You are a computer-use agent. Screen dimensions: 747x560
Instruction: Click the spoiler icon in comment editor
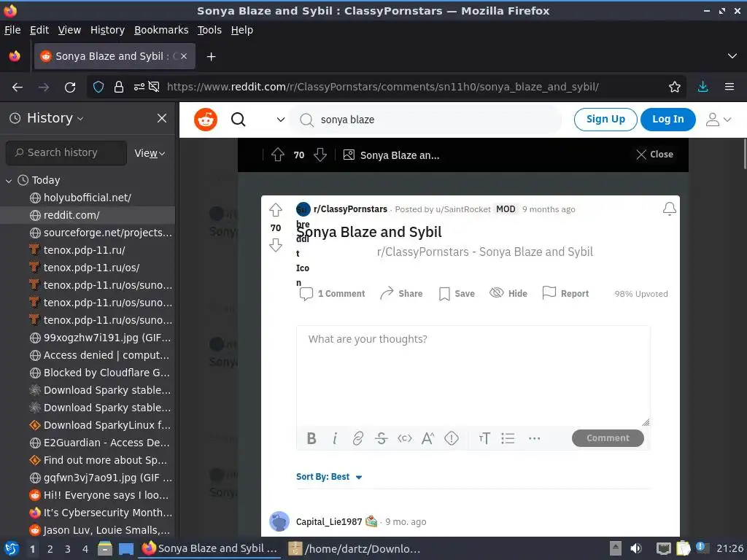coord(451,438)
